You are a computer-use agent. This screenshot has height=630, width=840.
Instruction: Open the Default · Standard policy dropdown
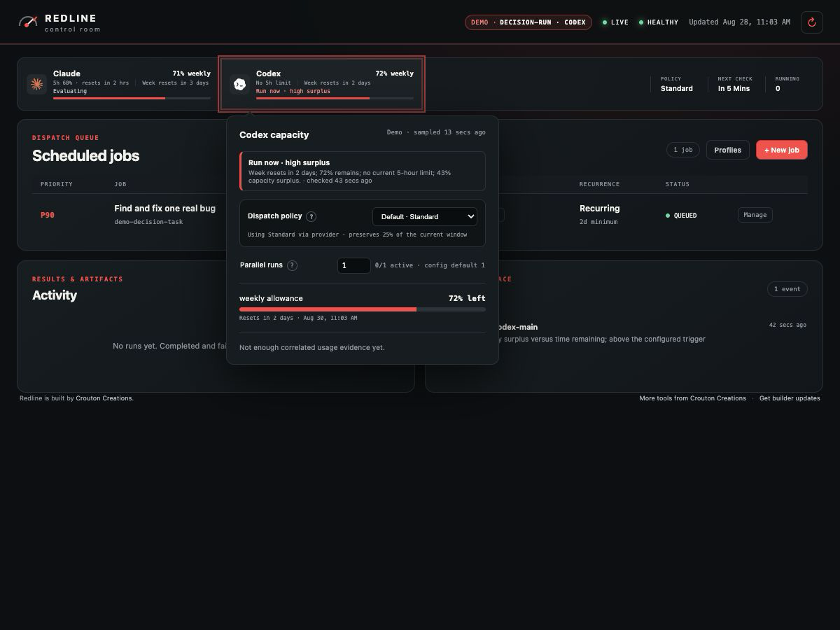click(x=425, y=216)
